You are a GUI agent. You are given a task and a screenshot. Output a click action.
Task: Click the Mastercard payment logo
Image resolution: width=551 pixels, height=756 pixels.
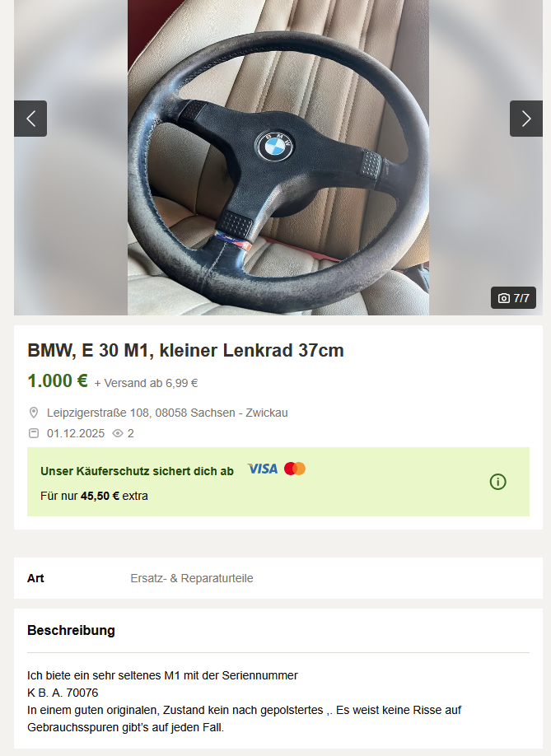click(295, 469)
